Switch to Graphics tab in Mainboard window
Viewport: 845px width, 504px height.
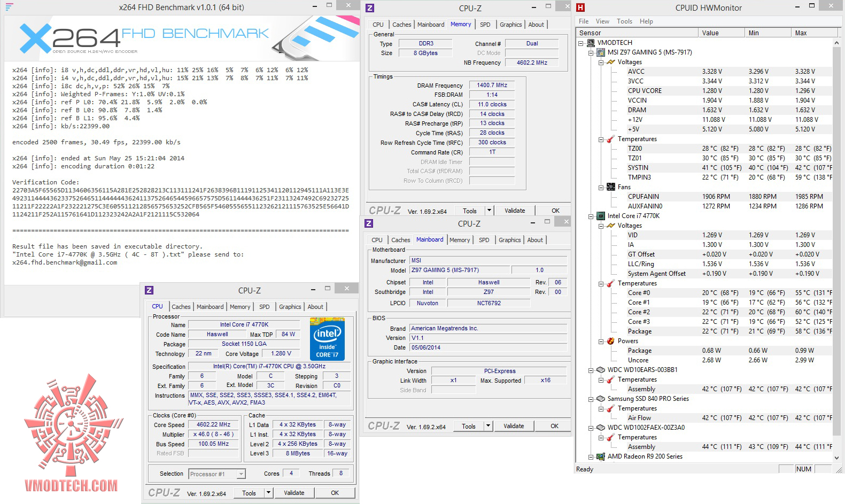[509, 240]
